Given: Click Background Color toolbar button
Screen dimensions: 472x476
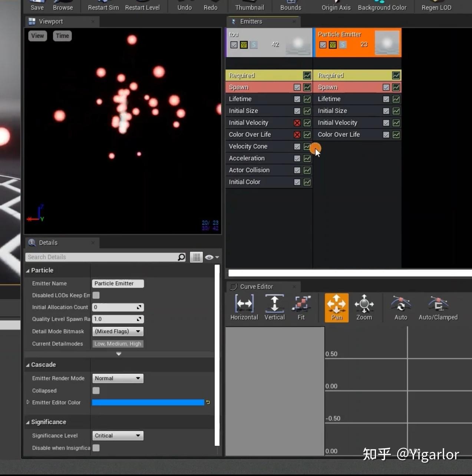Looking at the screenshot, I should [382, 6].
